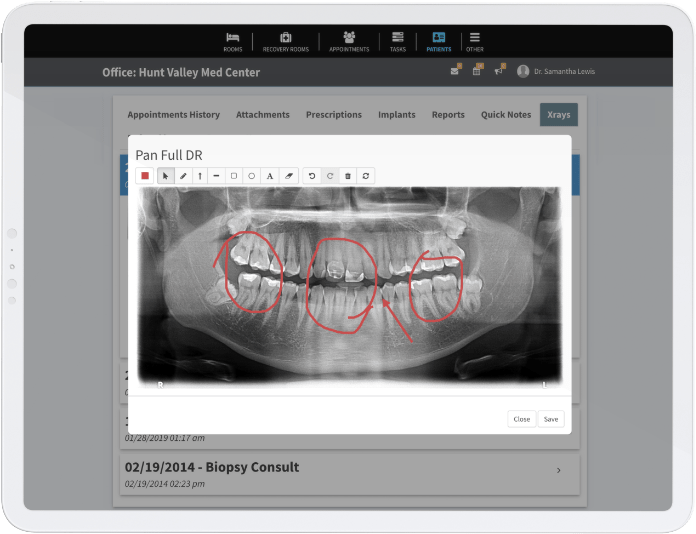Image resolution: width=696 pixels, height=534 pixels.
Task: Open Patients in top navigation
Action: click(x=439, y=42)
